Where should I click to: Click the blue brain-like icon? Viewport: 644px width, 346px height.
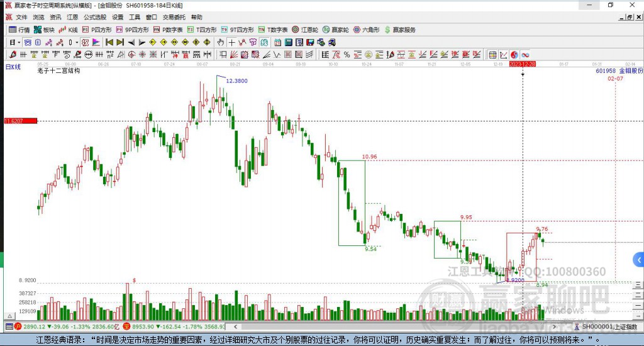tap(264, 42)
